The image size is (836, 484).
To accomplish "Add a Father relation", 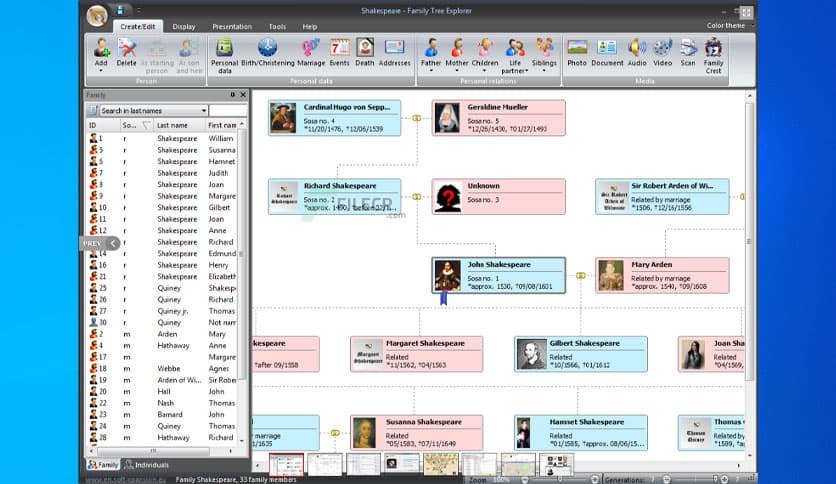I will [x=431, y=55].
